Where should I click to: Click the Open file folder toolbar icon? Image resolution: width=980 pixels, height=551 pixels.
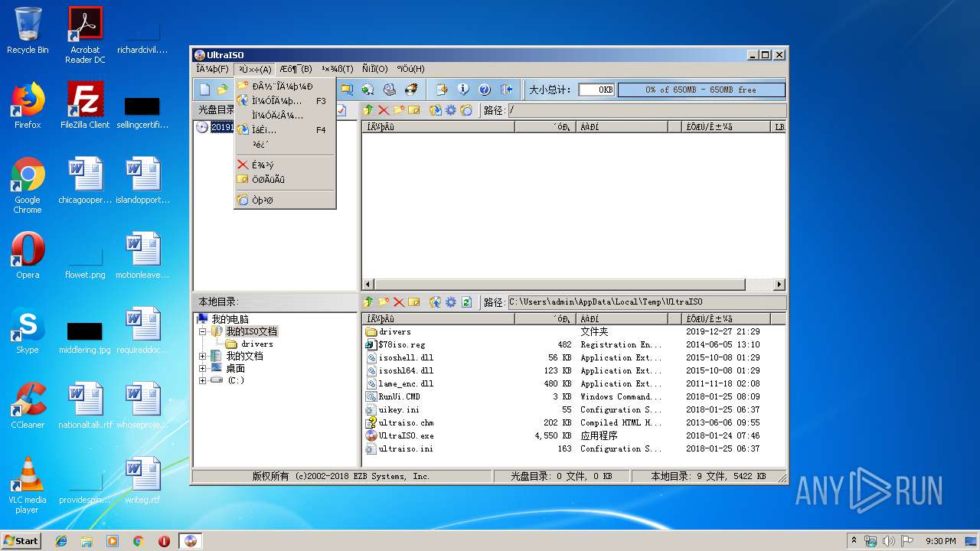pos(222,90)
